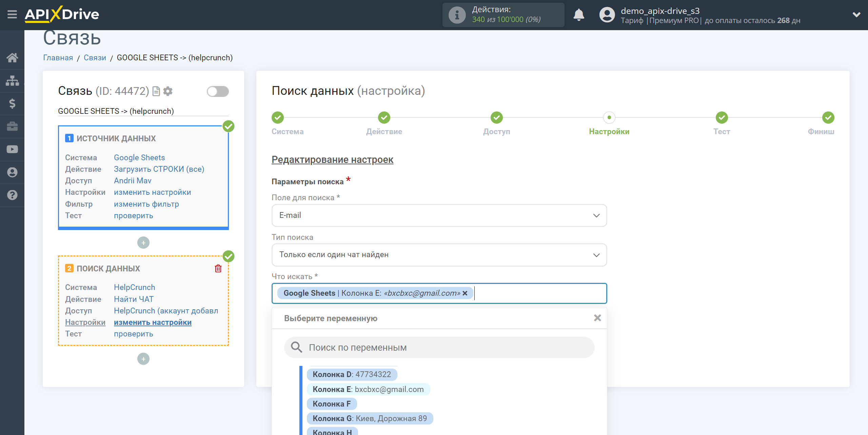Open Главная breadcrumb link
This screenshot has height=435, width=868.
coord(58,58)
